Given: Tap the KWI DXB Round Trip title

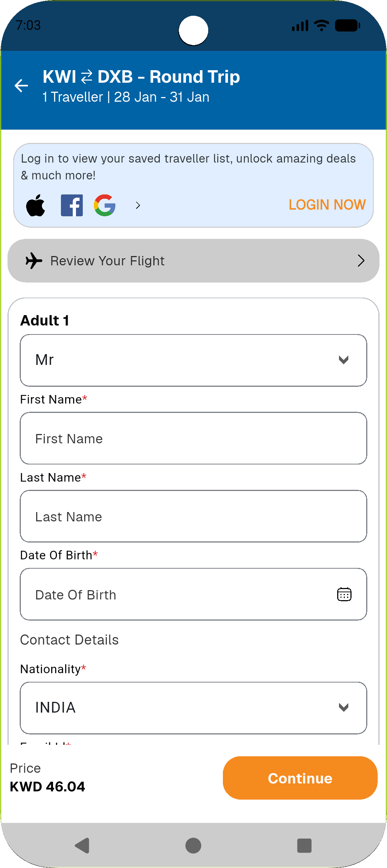Looking at the screenshot, I should point(141,77).
